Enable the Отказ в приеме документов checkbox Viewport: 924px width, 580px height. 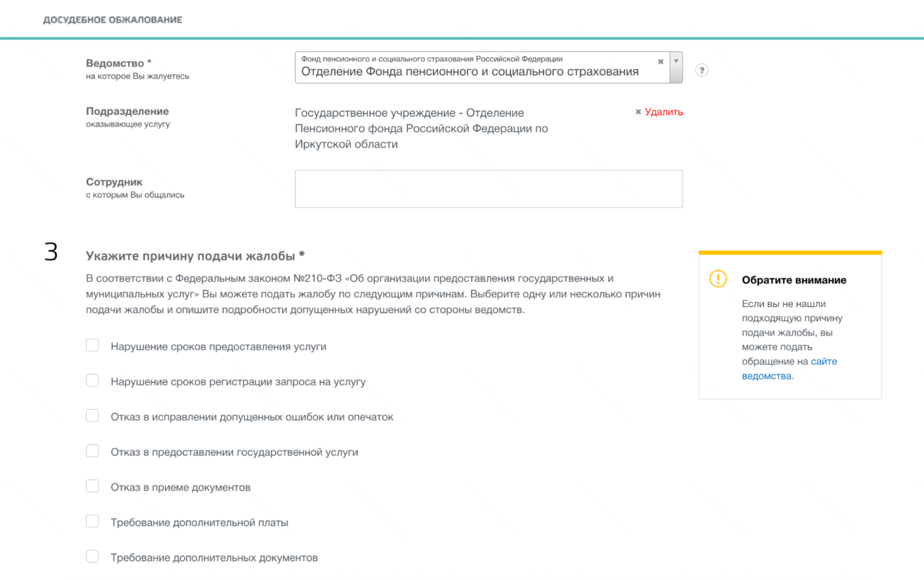coord(92,486)
